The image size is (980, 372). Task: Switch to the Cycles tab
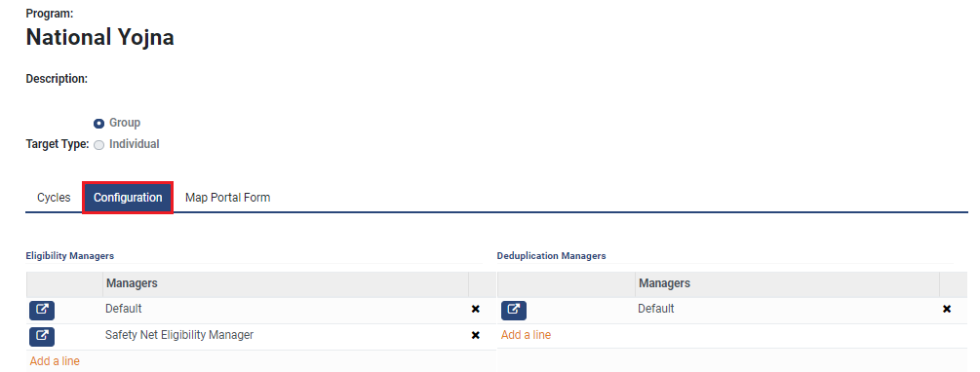54,198
